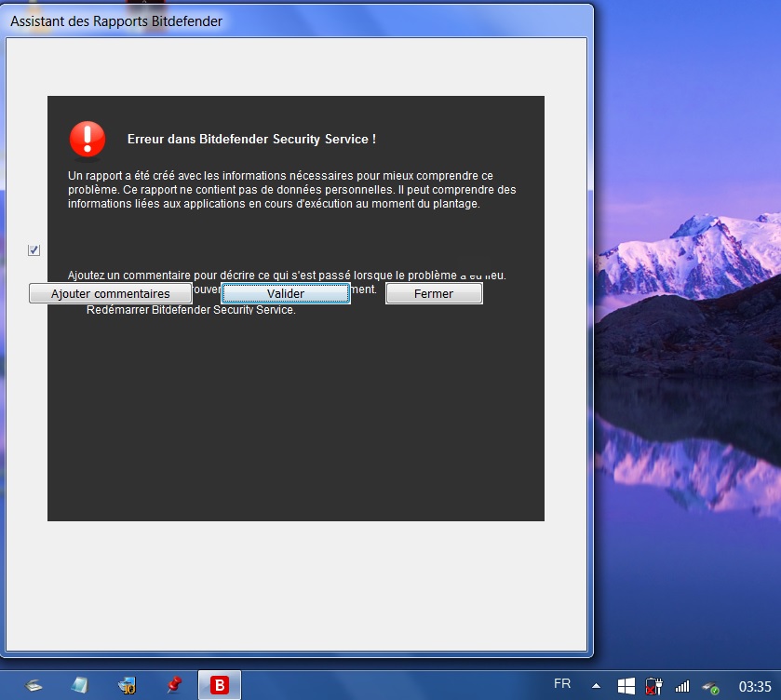Click the Safely Remove Hardware tray icon
781x700 pixels.
point(711,687)
